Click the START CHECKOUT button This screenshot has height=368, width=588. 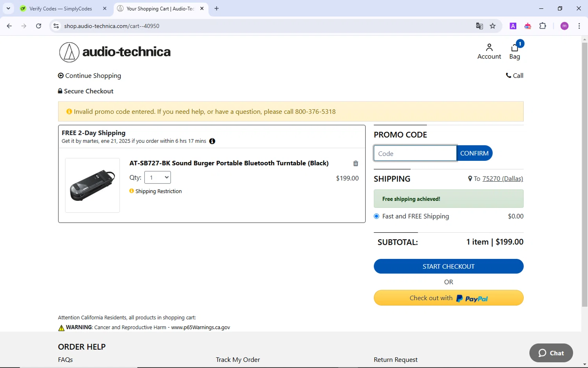click(x=448, y=266)
